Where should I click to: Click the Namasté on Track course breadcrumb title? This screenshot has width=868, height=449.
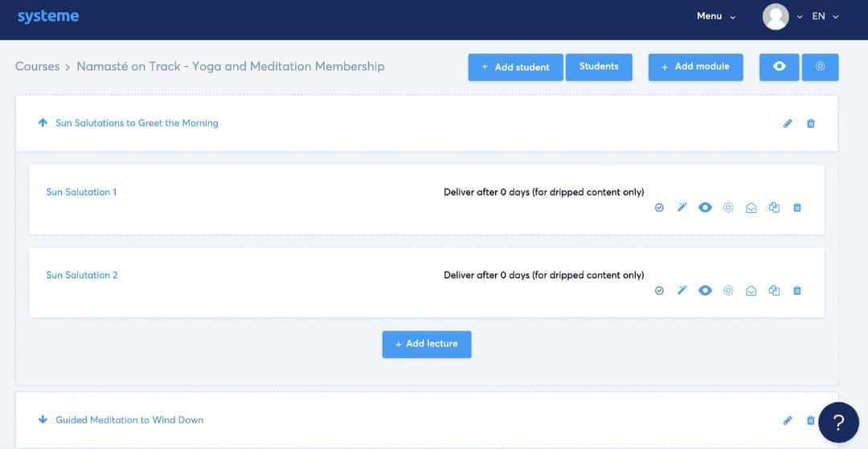click(x=231, y=67)
